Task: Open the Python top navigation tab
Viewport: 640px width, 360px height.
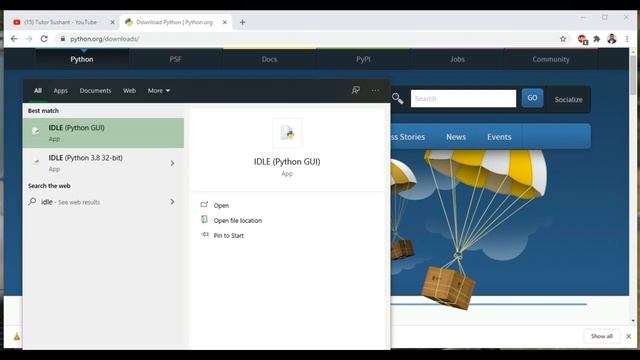Action: [82, 59]
